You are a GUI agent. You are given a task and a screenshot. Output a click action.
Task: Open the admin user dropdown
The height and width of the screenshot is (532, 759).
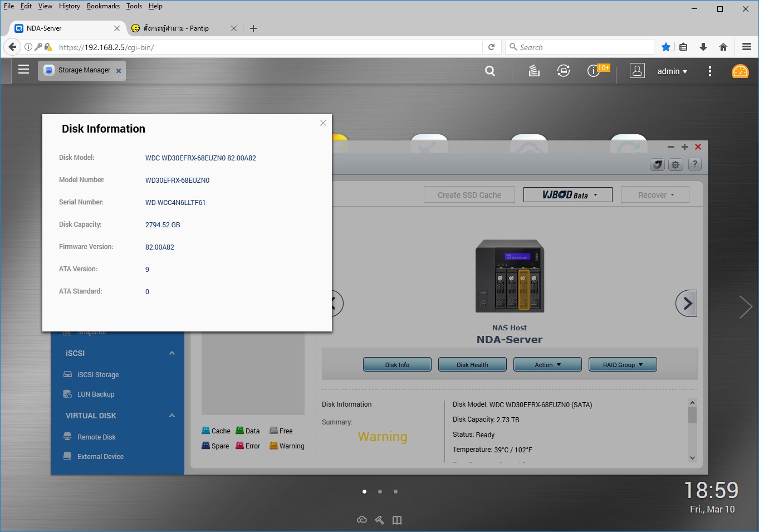pyautogui.click(x=672, y=71)
